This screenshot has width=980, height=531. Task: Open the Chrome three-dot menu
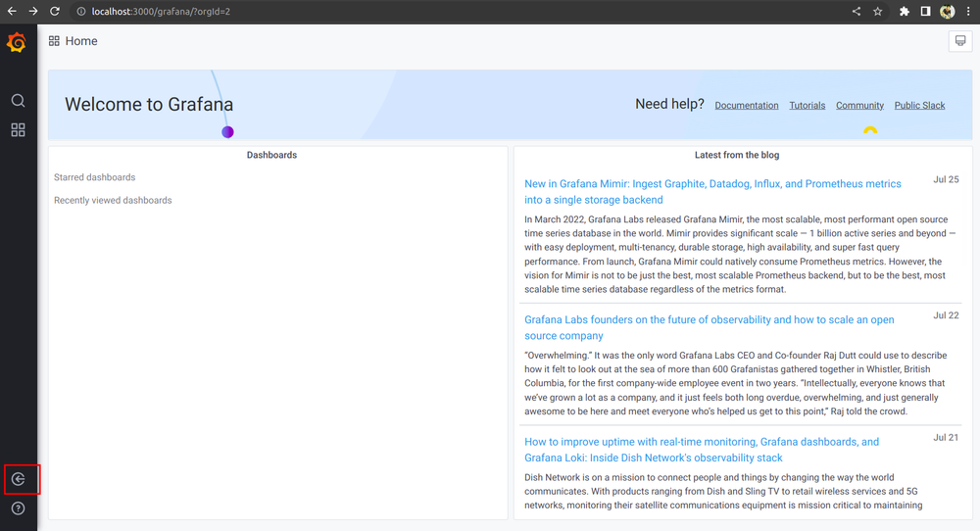coord(968,12)
